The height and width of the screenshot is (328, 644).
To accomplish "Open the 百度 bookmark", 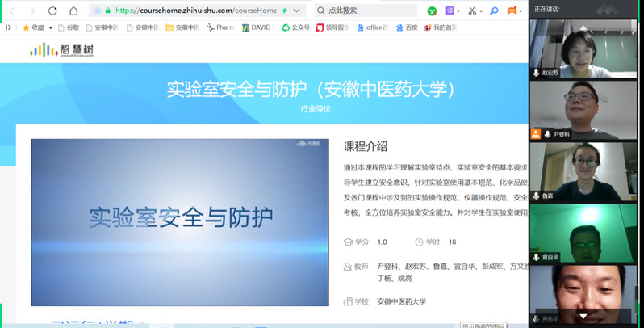I will 407,27.
